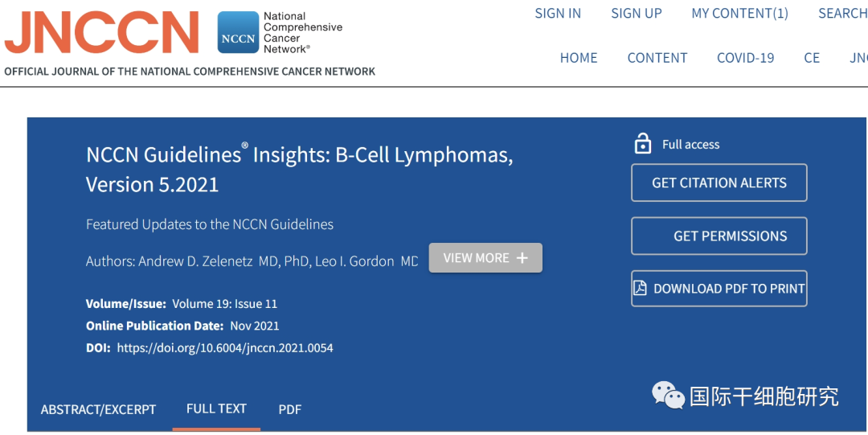Select the GET PERMISSIONS button
The height and width of the screenshot is (435, 868).
719,236
